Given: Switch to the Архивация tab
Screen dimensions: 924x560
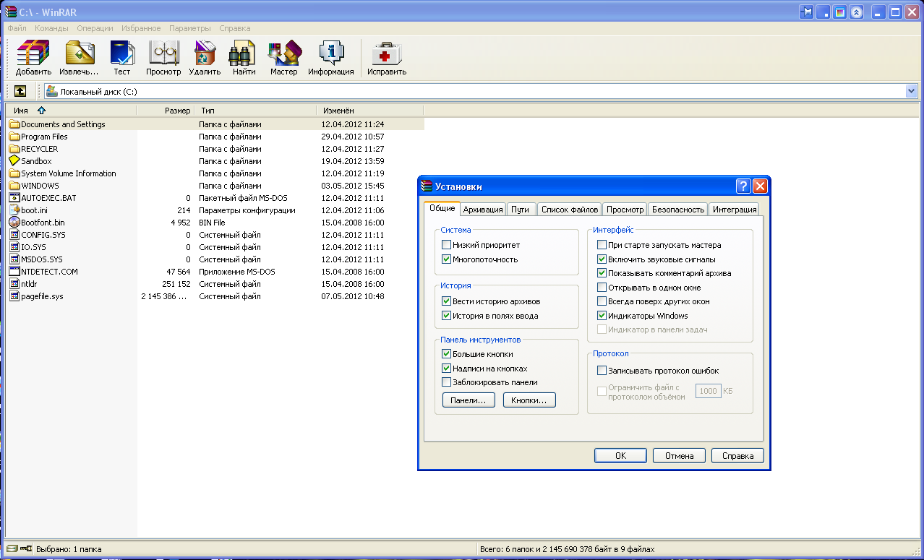Looking at the screenshot, I should click(483, 210).
